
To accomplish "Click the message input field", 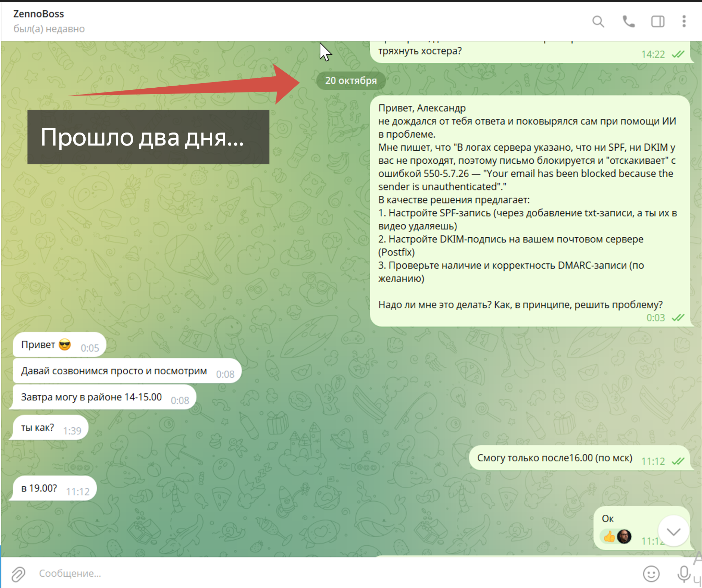I will coord(308,574).
